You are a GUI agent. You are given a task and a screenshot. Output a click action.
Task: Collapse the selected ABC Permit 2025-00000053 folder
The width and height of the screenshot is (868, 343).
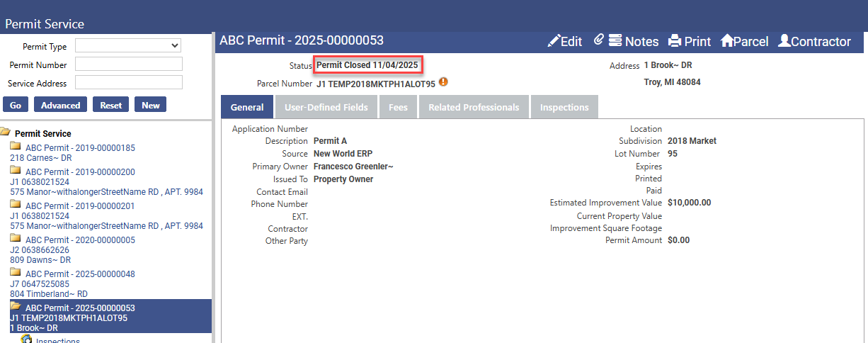coord(15,307)
